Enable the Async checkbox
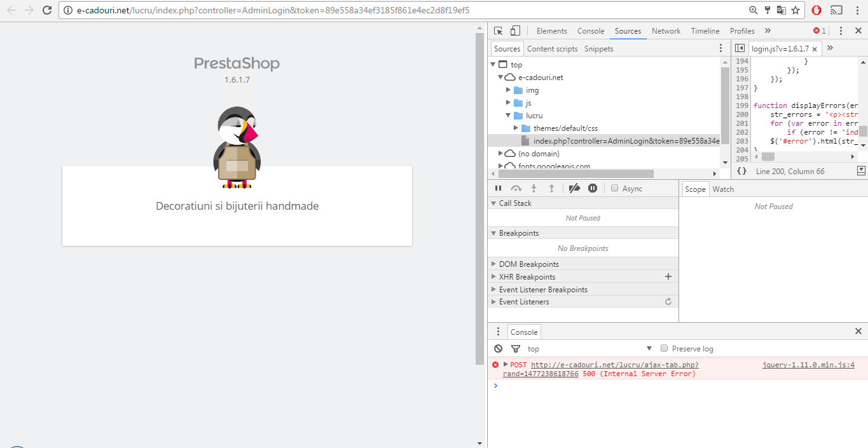 (614, 188)
